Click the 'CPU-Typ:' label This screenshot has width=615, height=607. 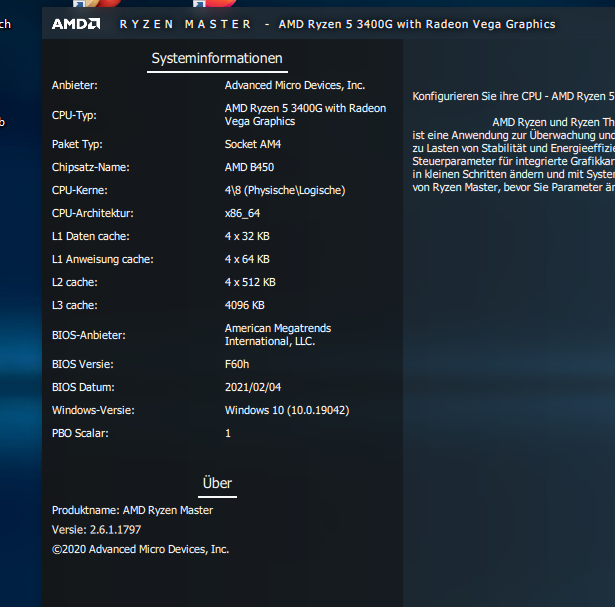coord(75,115)
